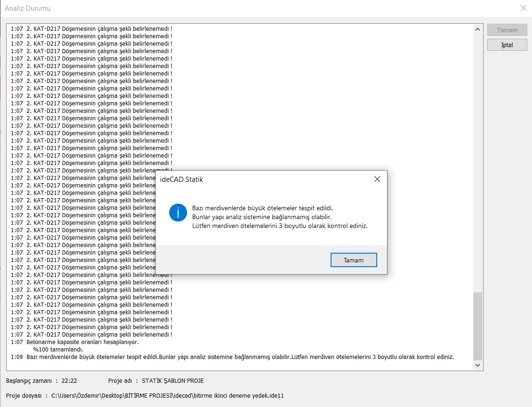Click the log scrollbar down arrow
The height and width of the screenshot is (407, 532).
click(477, 365)
